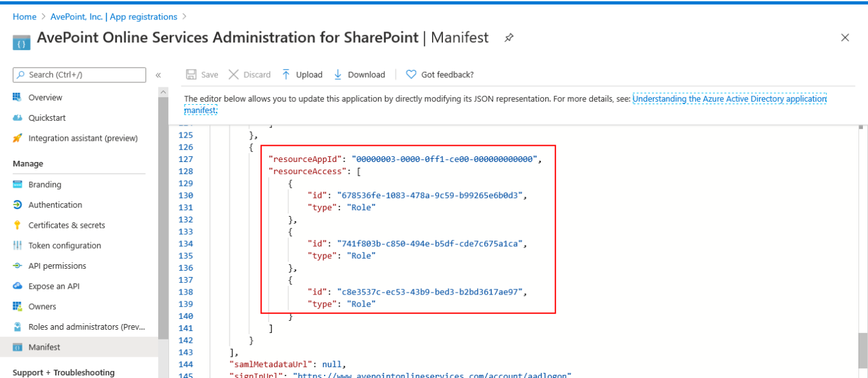
Task: Click line number 143 in the gutter
Action: point(185,352)
